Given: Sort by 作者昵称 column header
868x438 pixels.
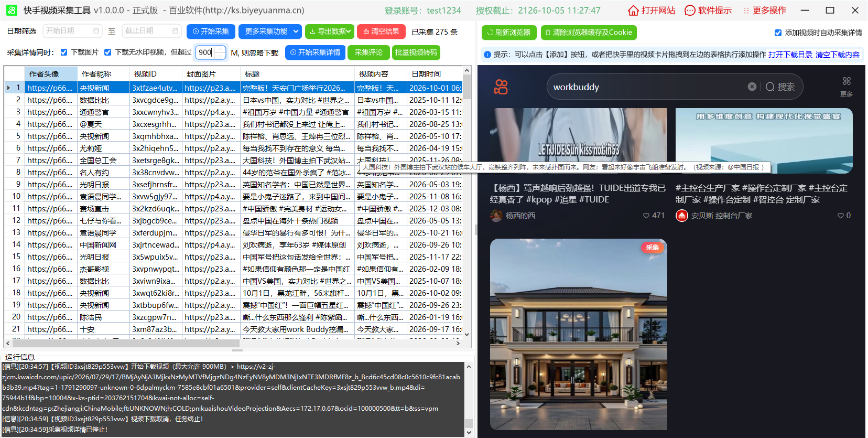Looking at the screenshot, I should coord(104,74).
